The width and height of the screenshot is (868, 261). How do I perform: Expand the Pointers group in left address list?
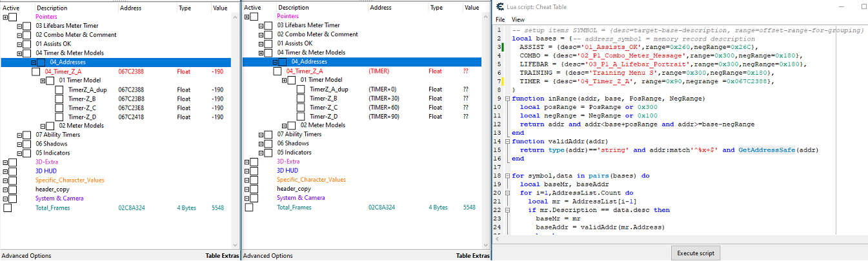pyautogui.click(x=6, y=16)
